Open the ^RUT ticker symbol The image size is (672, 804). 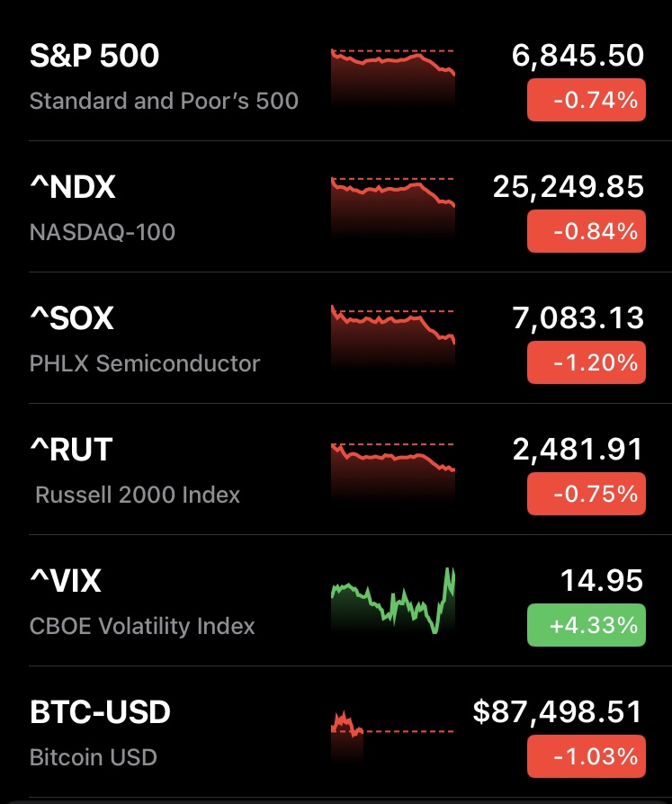71,450
